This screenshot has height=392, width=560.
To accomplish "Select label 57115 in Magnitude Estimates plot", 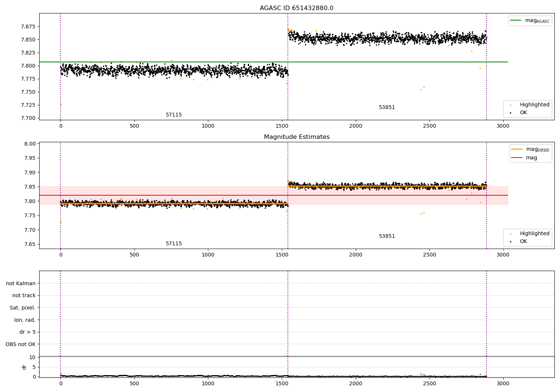I will point(174,243).
